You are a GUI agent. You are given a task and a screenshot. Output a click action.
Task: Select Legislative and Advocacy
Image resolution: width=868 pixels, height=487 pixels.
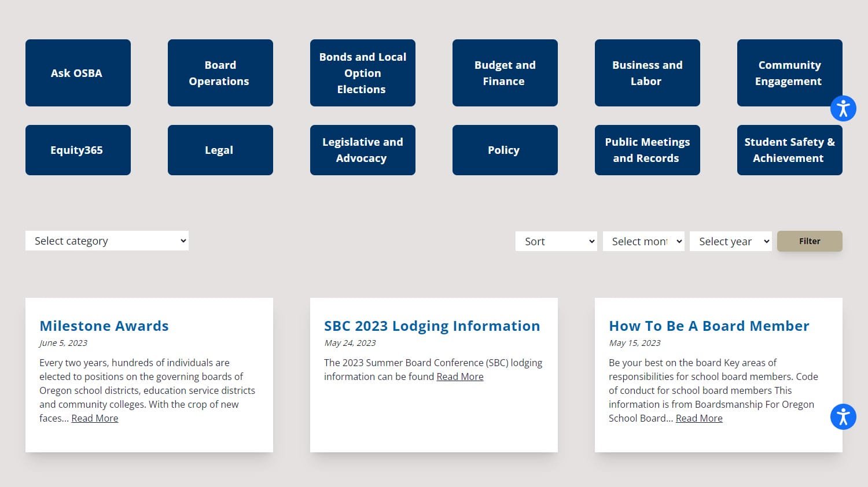point(362,150)
